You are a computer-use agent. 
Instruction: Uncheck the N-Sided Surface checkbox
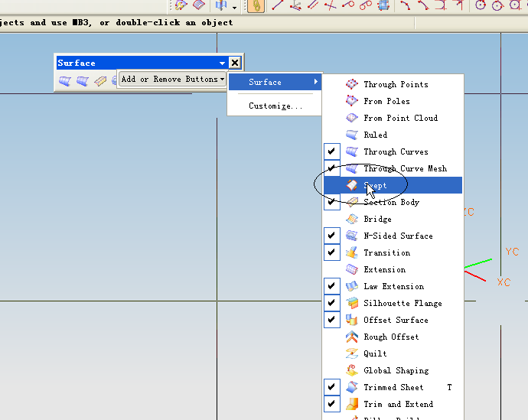[x=331, y=235]
